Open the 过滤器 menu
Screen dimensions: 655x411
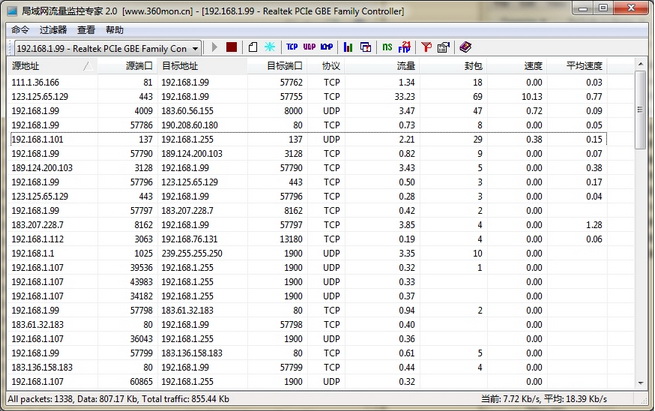click(53, 30)
